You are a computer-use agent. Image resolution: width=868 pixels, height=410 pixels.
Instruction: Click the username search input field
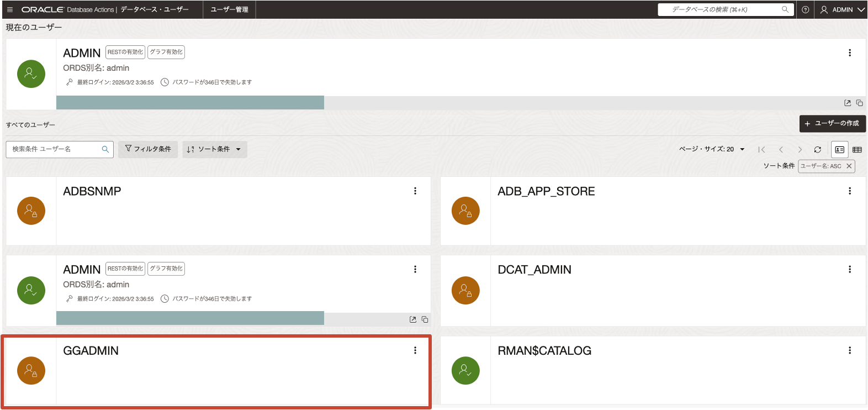[54, 149]
